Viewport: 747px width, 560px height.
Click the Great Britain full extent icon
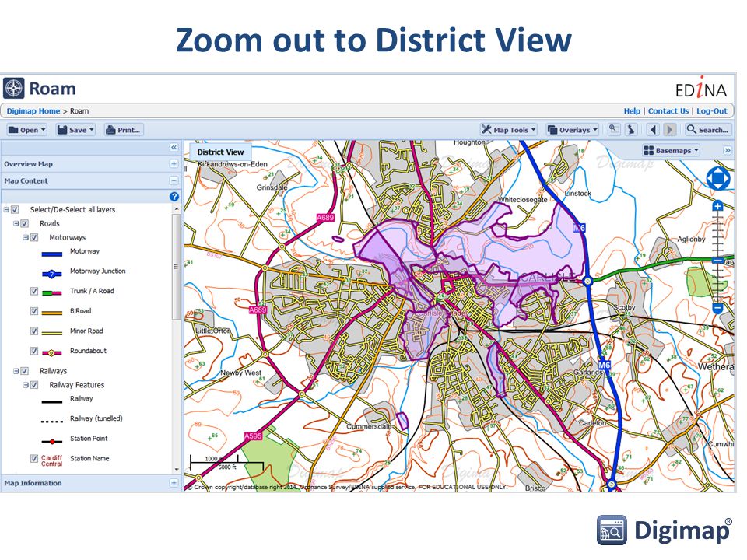coord(631,129)
